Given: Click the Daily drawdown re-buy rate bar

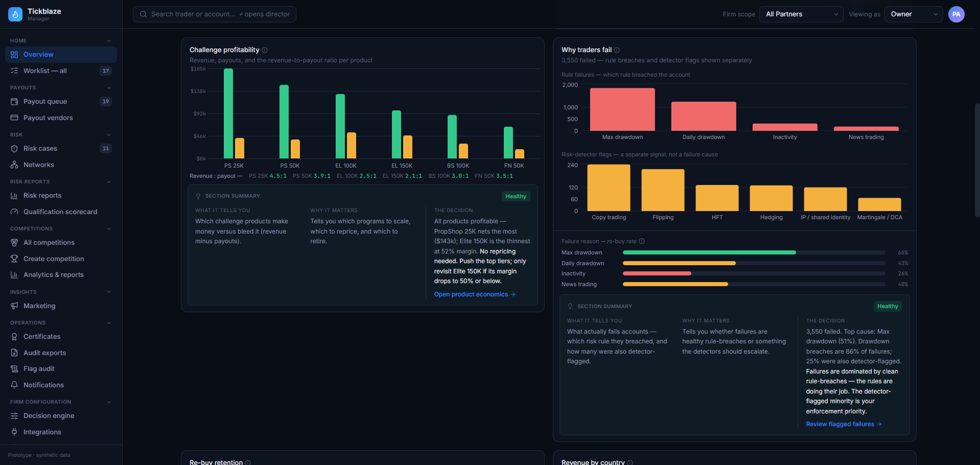Looking at the screenshot, I should click(x=754, y=263).
